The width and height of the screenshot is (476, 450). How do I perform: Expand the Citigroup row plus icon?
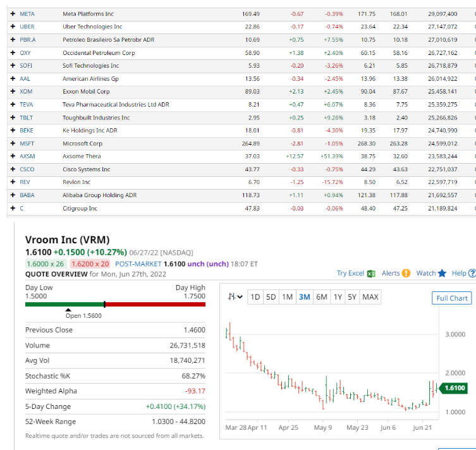[13, 208]
